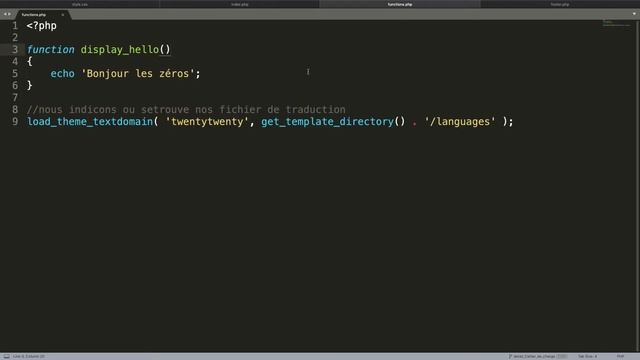Click the opening brace on line 4

point(29,62)
